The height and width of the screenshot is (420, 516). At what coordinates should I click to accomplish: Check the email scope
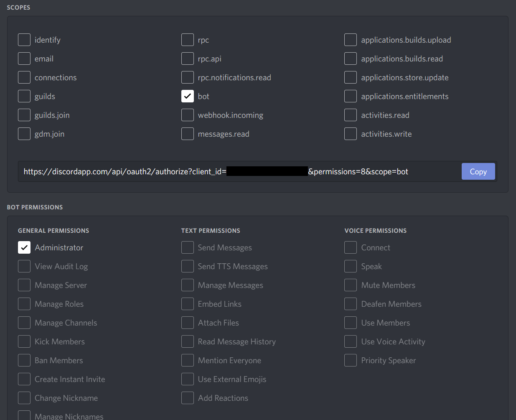pyautogui.click(x=24, y=59)
